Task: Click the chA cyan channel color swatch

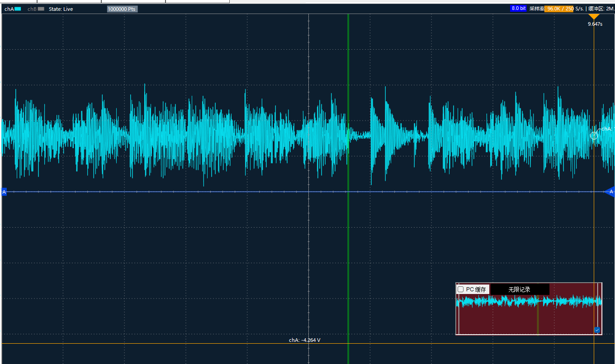Action: coord(18,9)
